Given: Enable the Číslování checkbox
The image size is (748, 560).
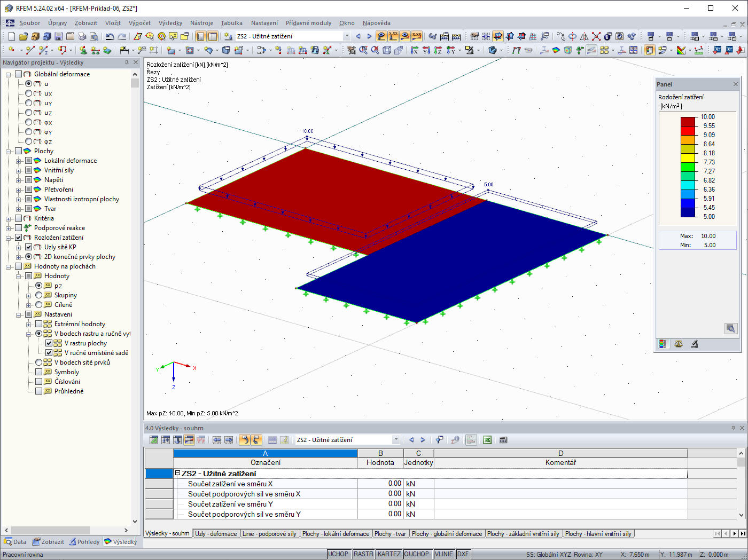Looking at the screenshot, I should click(39, 382).
